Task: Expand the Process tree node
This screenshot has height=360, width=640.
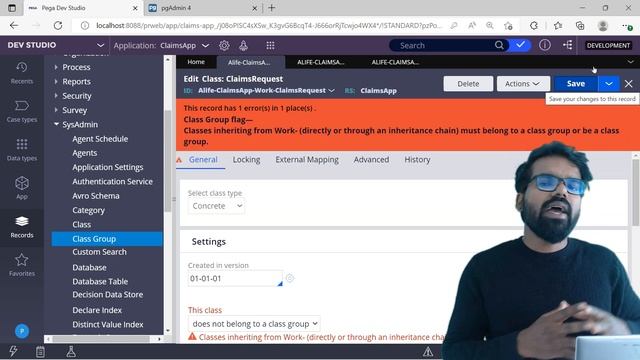Action: [56, 67]
